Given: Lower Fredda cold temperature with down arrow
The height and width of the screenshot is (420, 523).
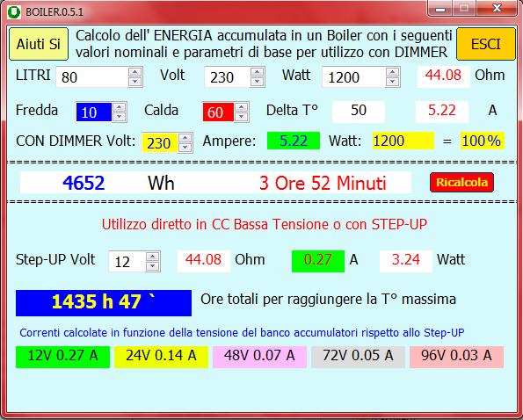Looking at the screenshot, I should click(120, 117).
